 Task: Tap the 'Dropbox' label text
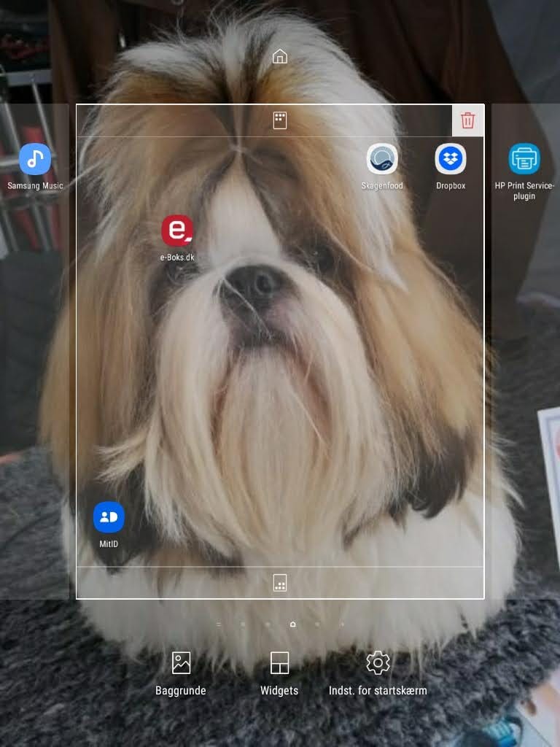[451, 186]
